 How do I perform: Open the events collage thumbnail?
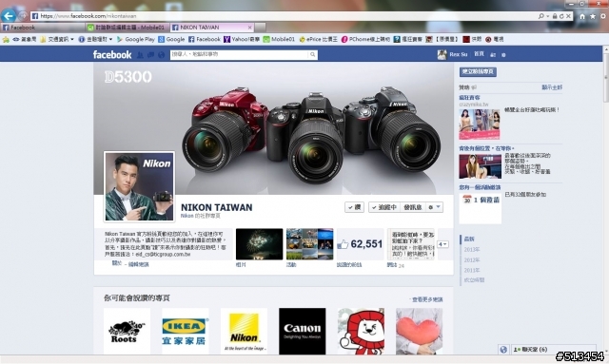click(x=309, y=244)
